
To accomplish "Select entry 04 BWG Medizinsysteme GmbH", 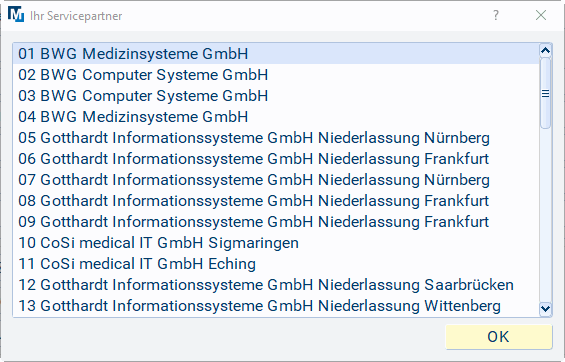I will (276, 117).
